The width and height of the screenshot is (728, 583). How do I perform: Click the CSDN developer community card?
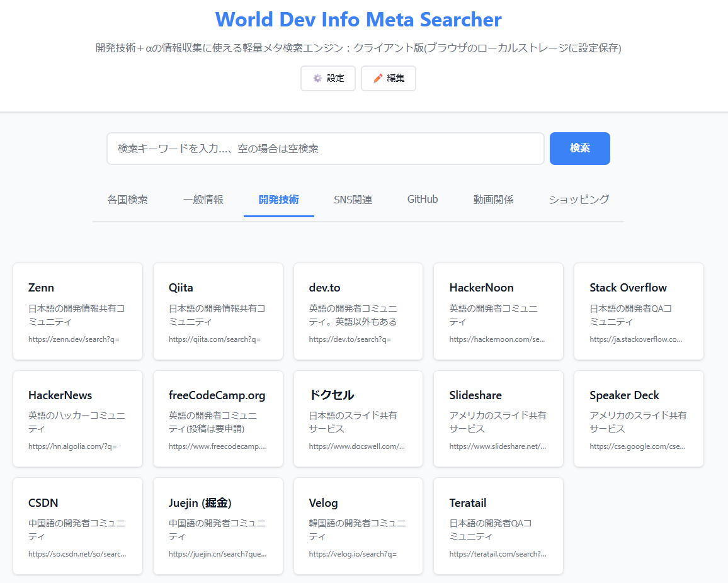(77, 525)
